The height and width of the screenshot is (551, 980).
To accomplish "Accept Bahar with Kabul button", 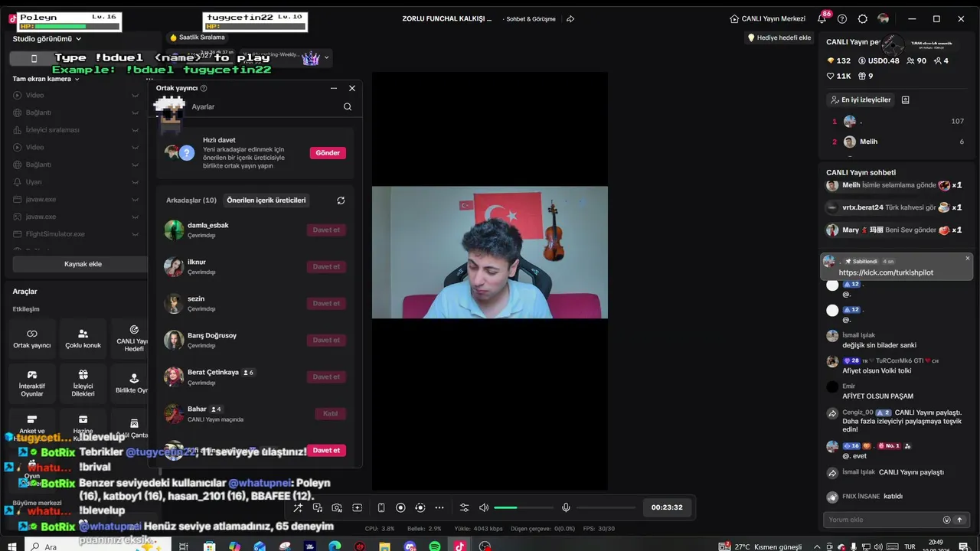I will click(x=330, y=413).
